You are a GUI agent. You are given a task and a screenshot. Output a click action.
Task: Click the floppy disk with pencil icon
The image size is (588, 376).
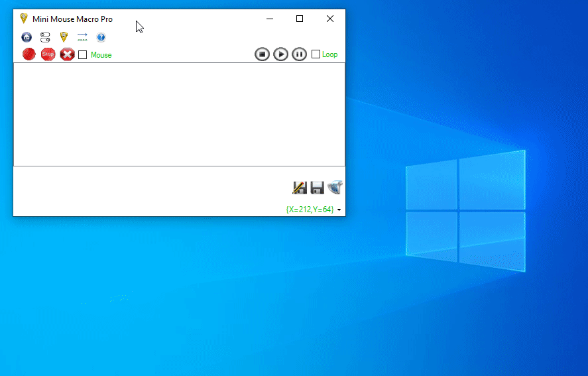tap(299, 188)
